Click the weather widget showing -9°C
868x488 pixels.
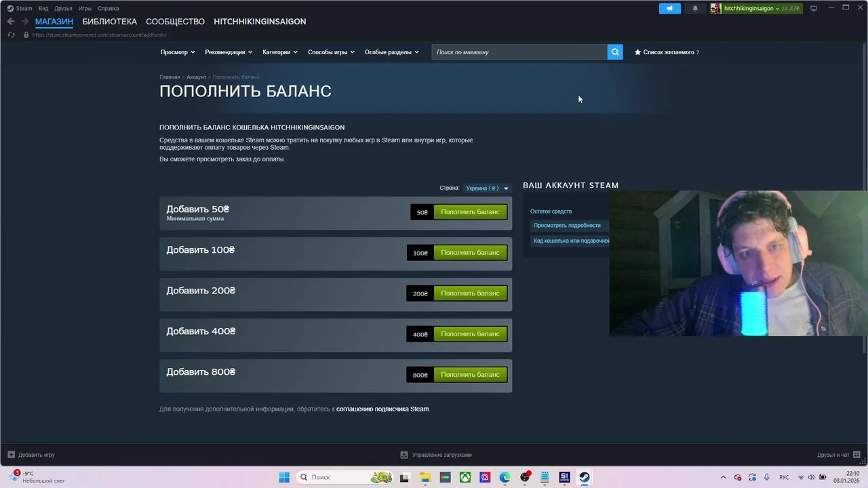coord(37,477)
